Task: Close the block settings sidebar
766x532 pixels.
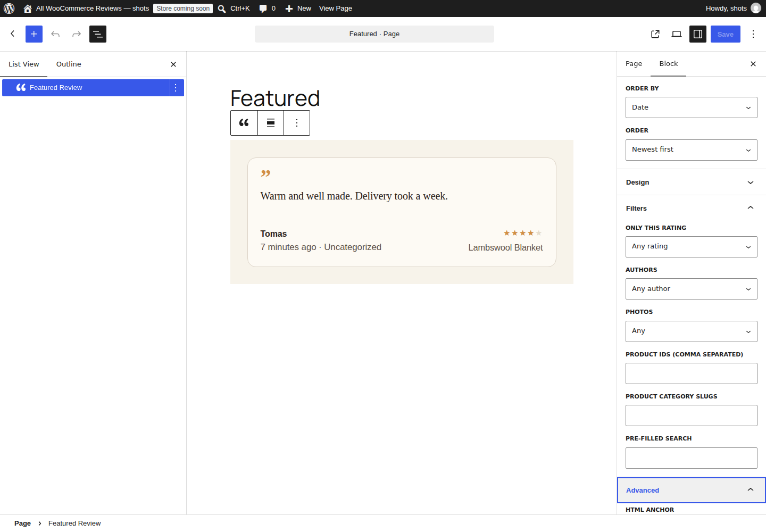Action: point(753,64)
